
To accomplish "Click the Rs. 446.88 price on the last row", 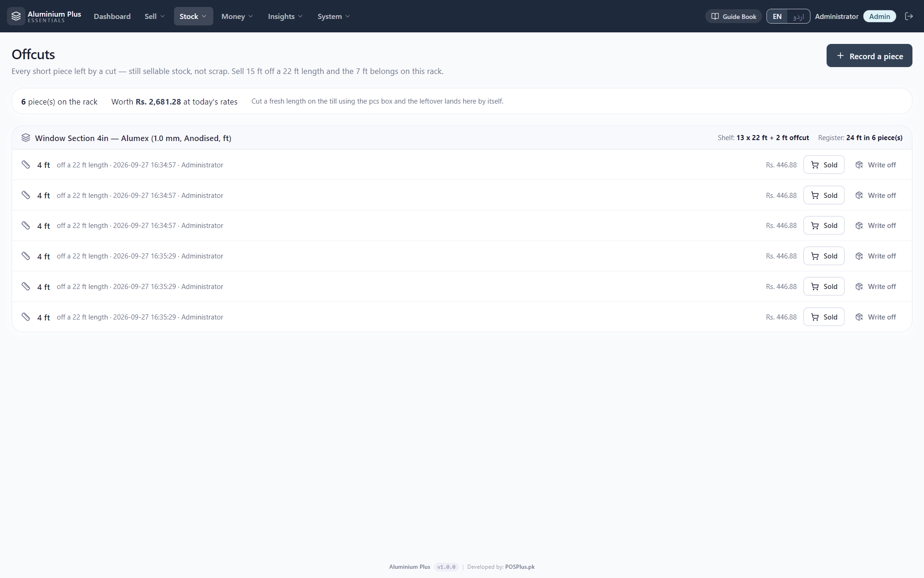I will [781, 317].
